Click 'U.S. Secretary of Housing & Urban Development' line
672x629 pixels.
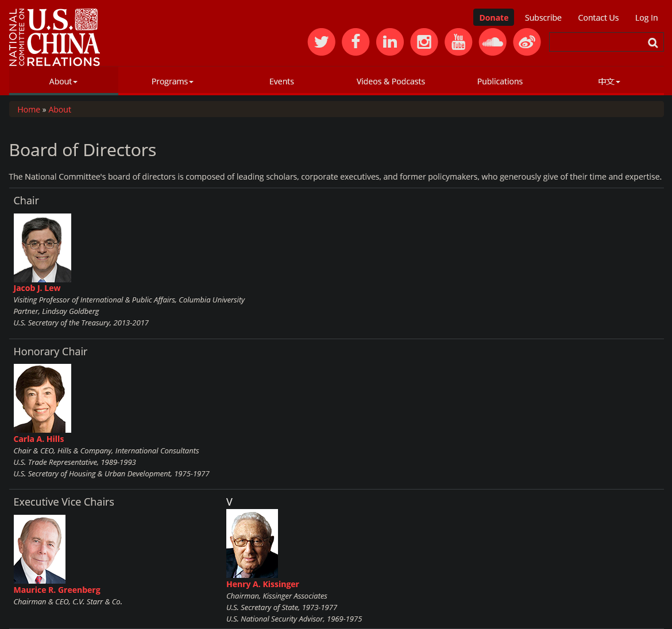coord(111,474)
